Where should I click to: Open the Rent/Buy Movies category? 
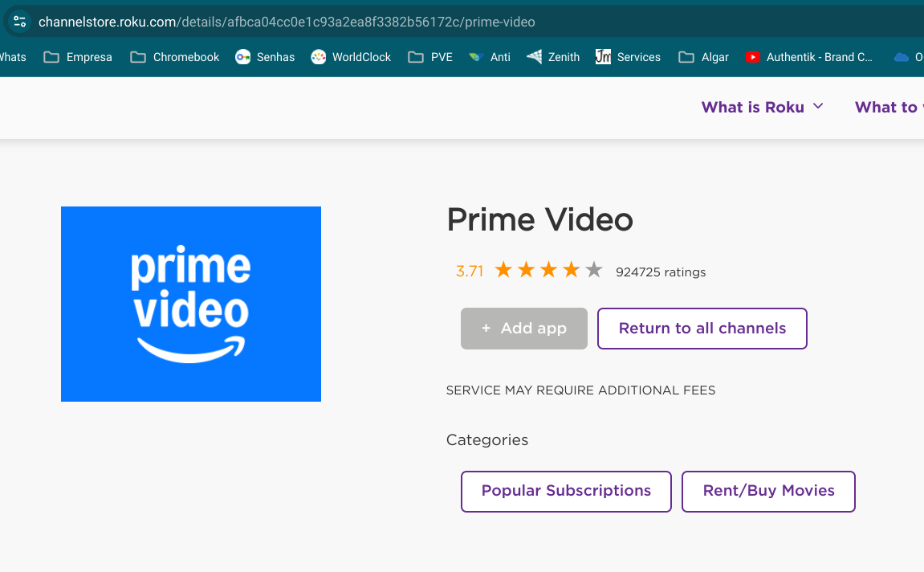click(x=767, y=491)
